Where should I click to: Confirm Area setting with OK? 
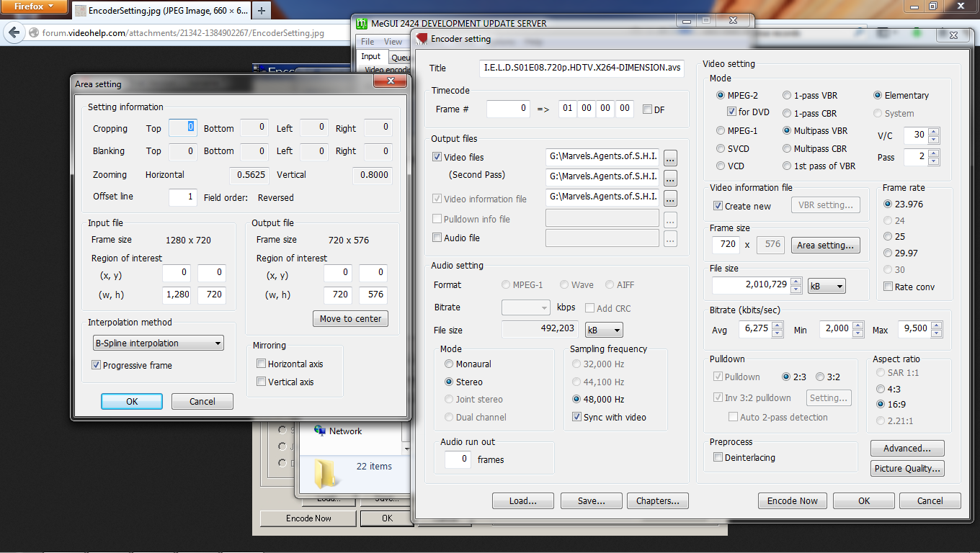(132, 401)
